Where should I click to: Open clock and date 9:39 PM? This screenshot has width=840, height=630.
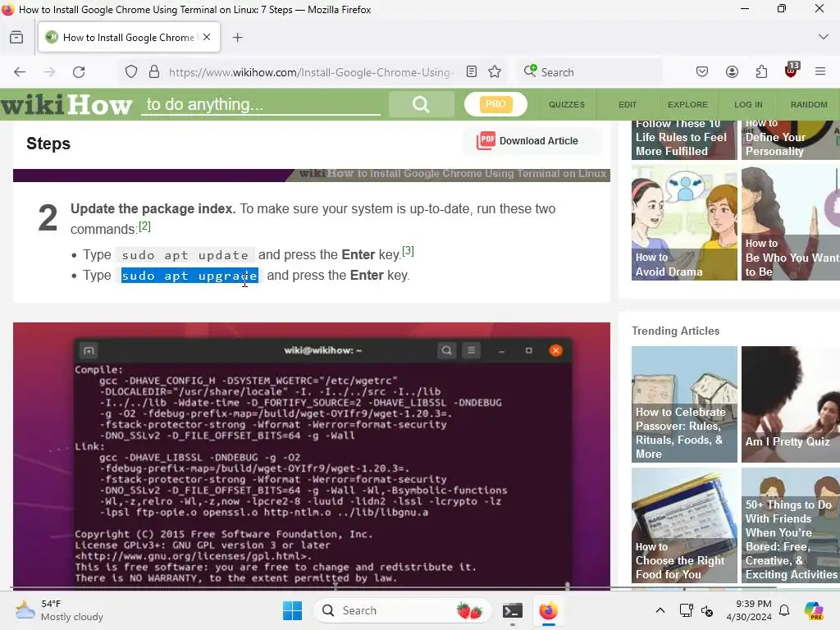pos(749,610)
